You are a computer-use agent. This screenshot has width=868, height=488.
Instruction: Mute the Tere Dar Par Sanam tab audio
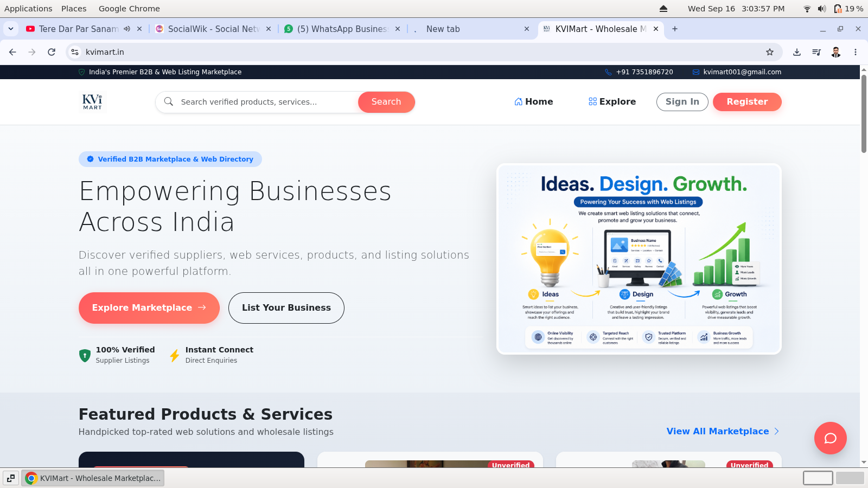coord(127,29)
